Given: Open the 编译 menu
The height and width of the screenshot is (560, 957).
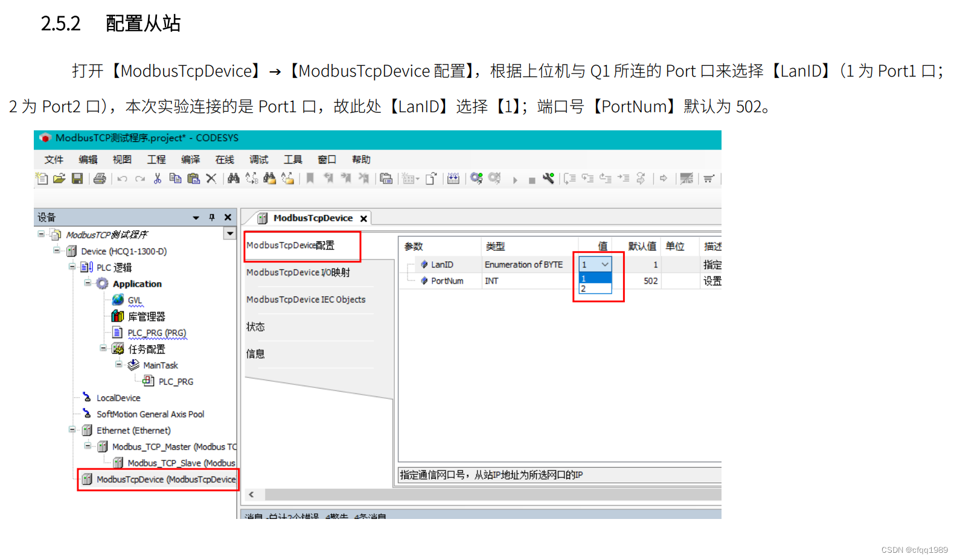Looking at the screenshot, I should click(x=190, y=159).
